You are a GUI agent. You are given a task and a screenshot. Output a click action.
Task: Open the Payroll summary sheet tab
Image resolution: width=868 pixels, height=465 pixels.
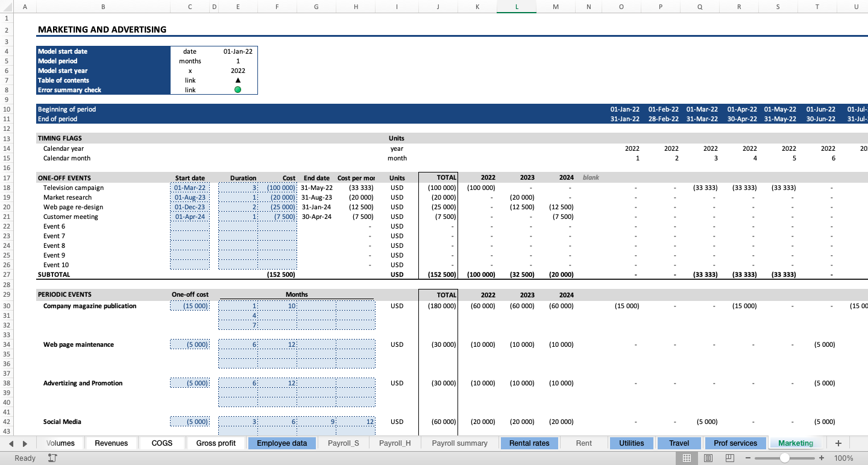[x=459, y=443]
